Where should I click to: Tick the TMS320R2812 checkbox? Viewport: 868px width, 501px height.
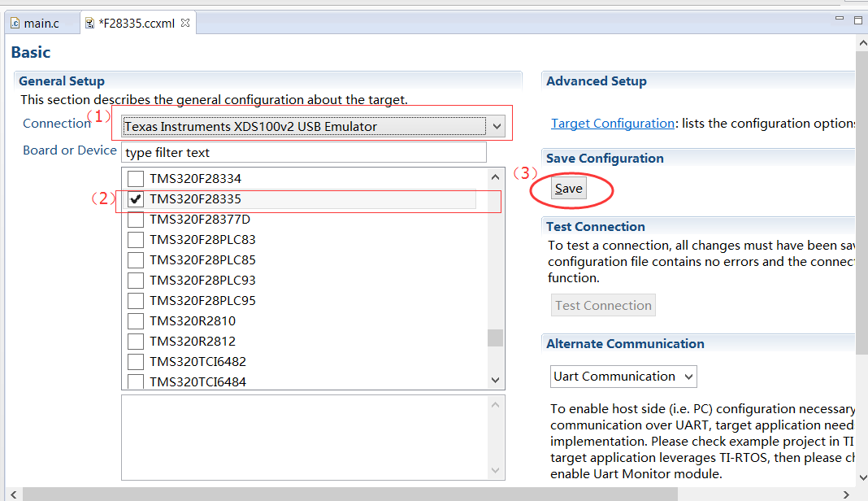[136, 342]
